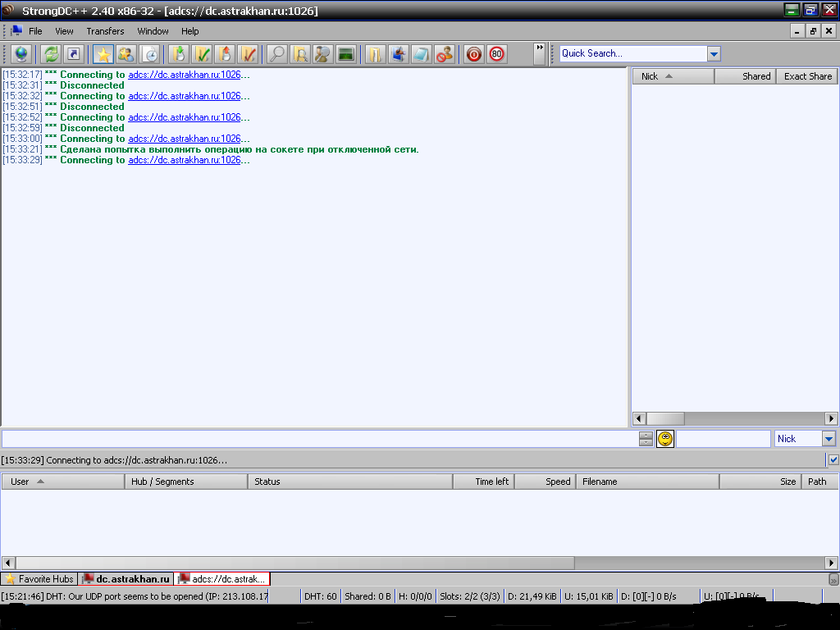Expand the Quick Search dropdown
Image resolution: width=840 pixels, height=630 pixels.
pyautogui.click(x=714, y=53)
